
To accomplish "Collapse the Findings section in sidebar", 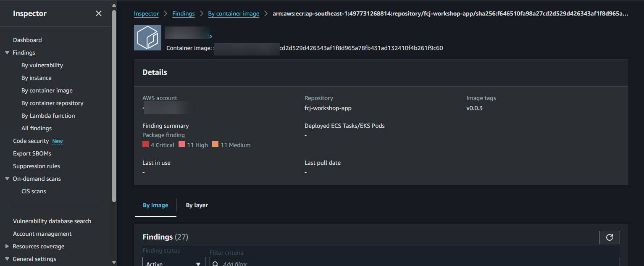I will click(x=7, y=52).
